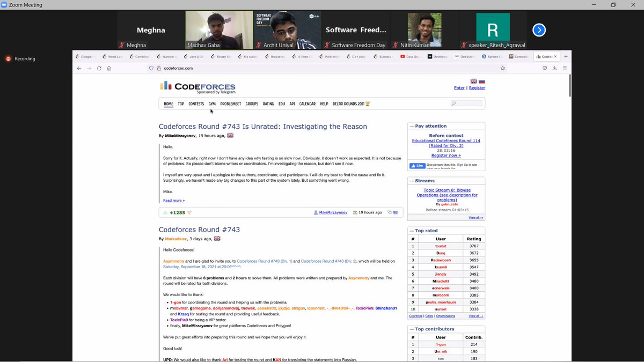644x362 pixels.
Task: Open HELP menu item
Action: pos(324,104)
